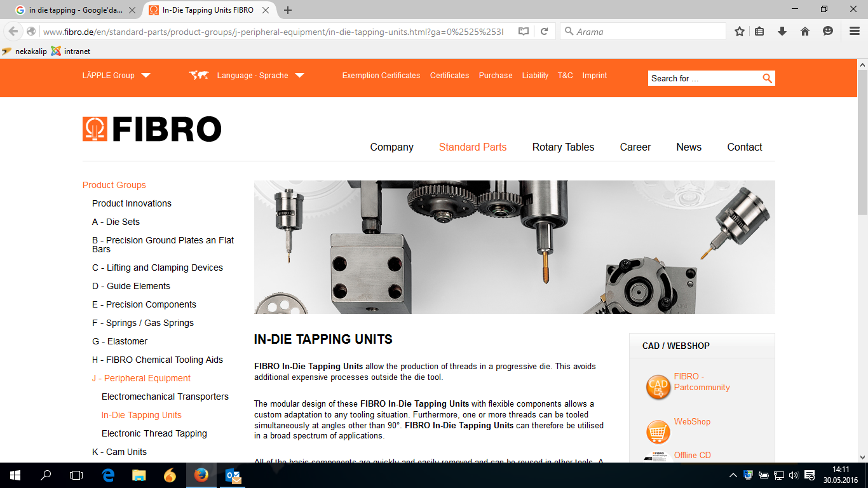The height and width of the screenshot is (488, 868).
Task: Expand the LÄPPLE Group dropdown
Action: tap(116, 75)
